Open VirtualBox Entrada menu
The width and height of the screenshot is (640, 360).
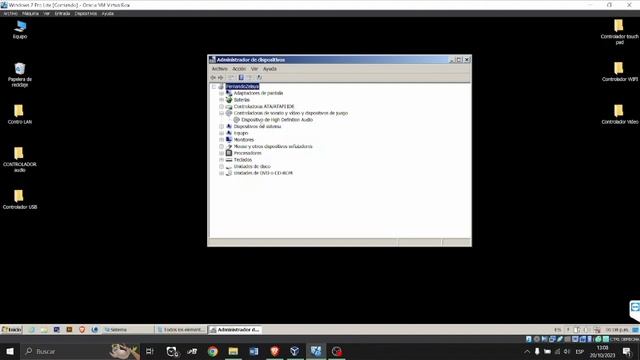(x=62, y=13)
